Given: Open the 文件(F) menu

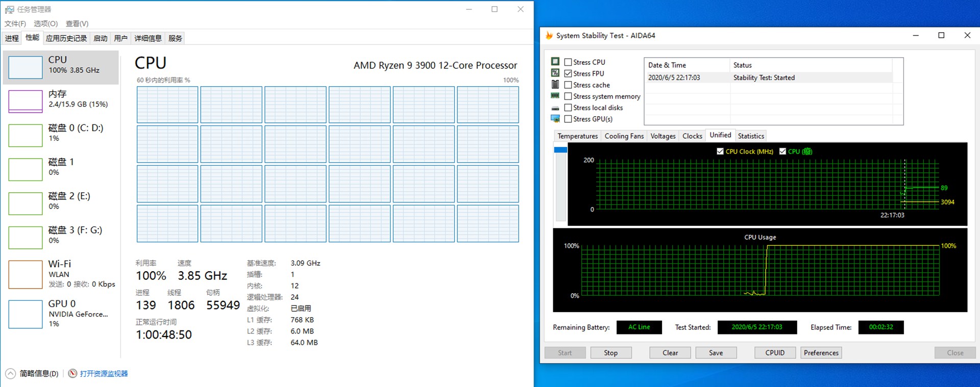Looking at the screenshot, I should point(15,23).
